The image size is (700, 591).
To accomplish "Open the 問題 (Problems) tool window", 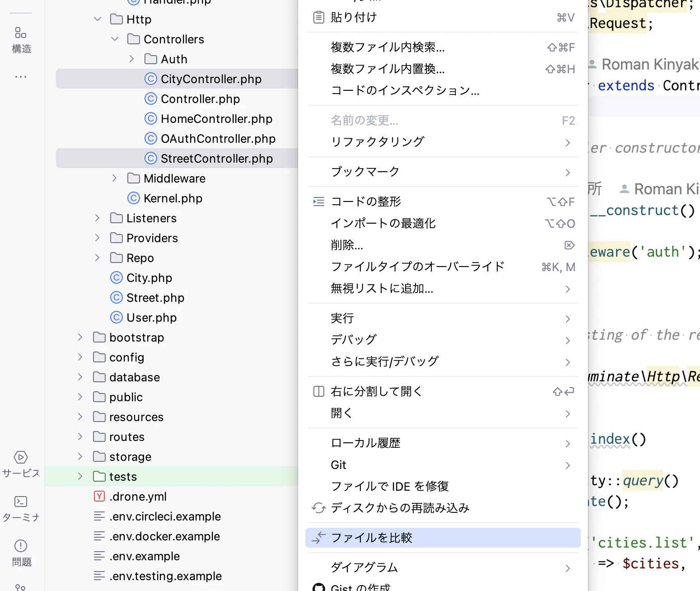I will (21, 553).
